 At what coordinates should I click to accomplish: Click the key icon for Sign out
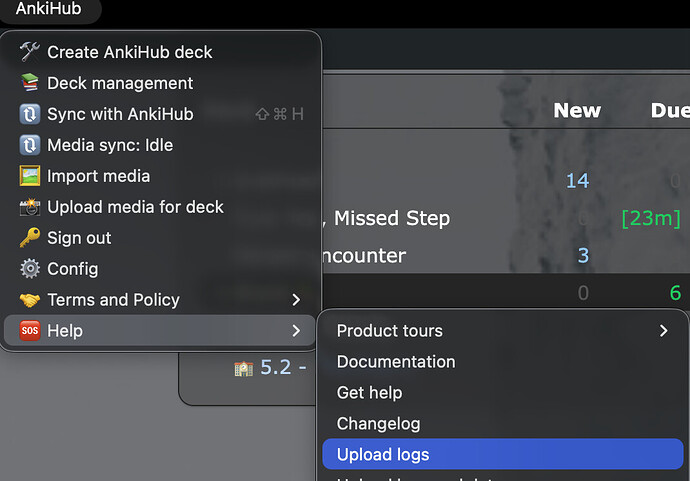(x=29, y=238)
